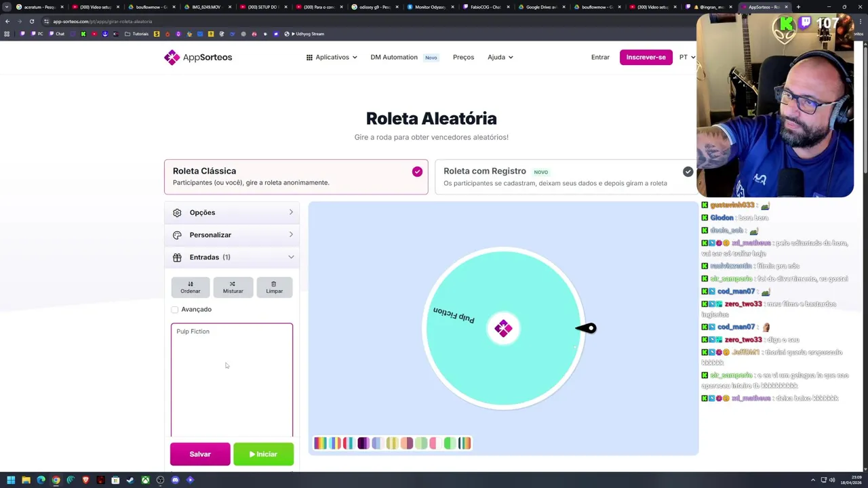Expand the Opções section
The height and width of the screenshot is (488, 868).
232,213
